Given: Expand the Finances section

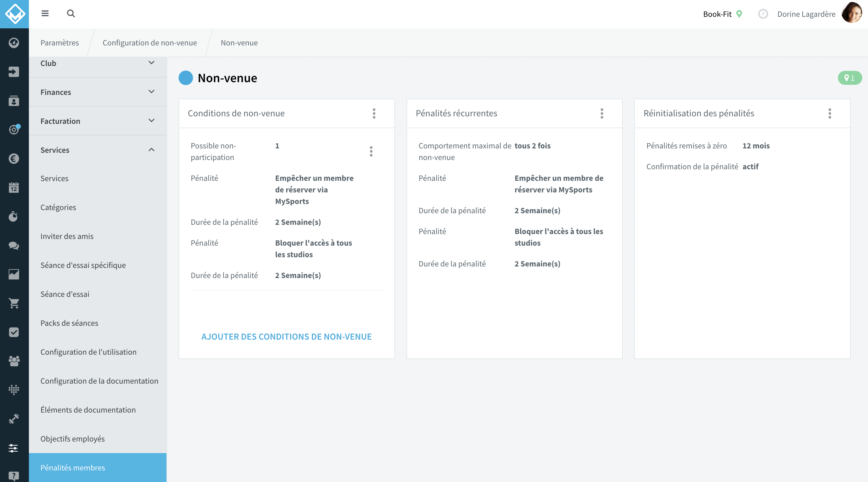Looking at the screenshot, I should (98, 92).
